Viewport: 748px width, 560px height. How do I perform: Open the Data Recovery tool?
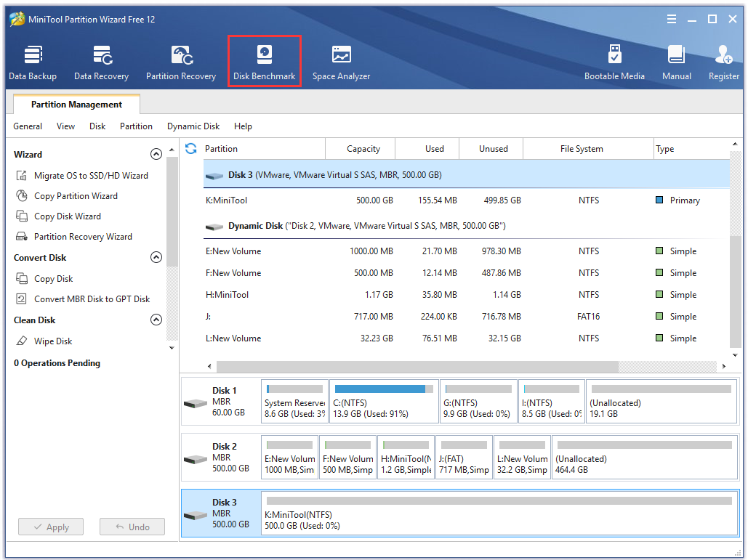(101, 60)
